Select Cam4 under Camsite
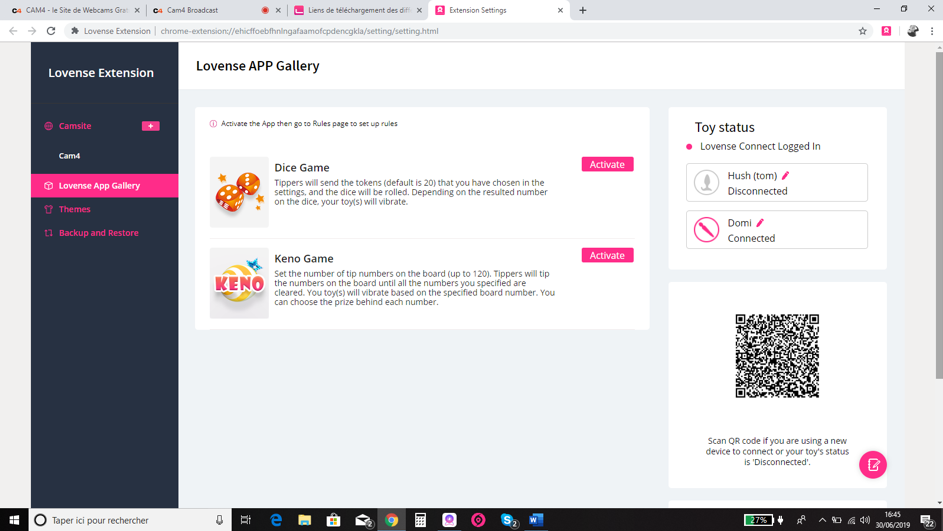Viewport: 943px width, 531px height. (x=69, y=156)
